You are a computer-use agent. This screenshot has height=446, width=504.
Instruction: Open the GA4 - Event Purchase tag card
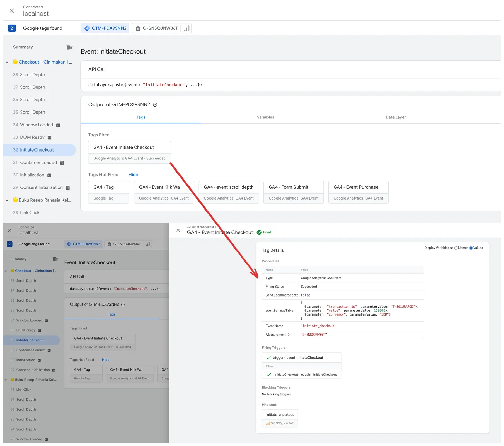tap(358, 192)
